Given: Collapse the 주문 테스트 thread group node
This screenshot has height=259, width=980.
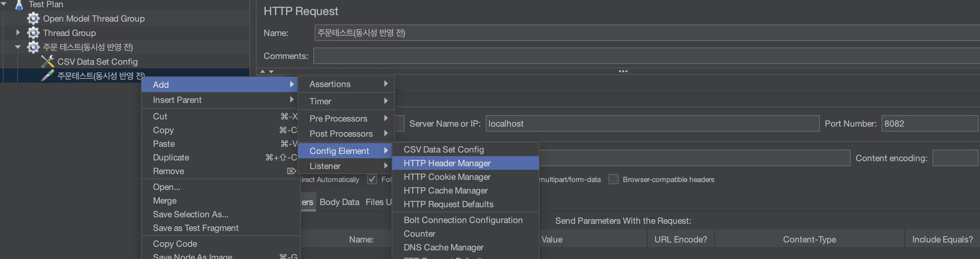Looking at the screenshot, I should click(18, 47).
